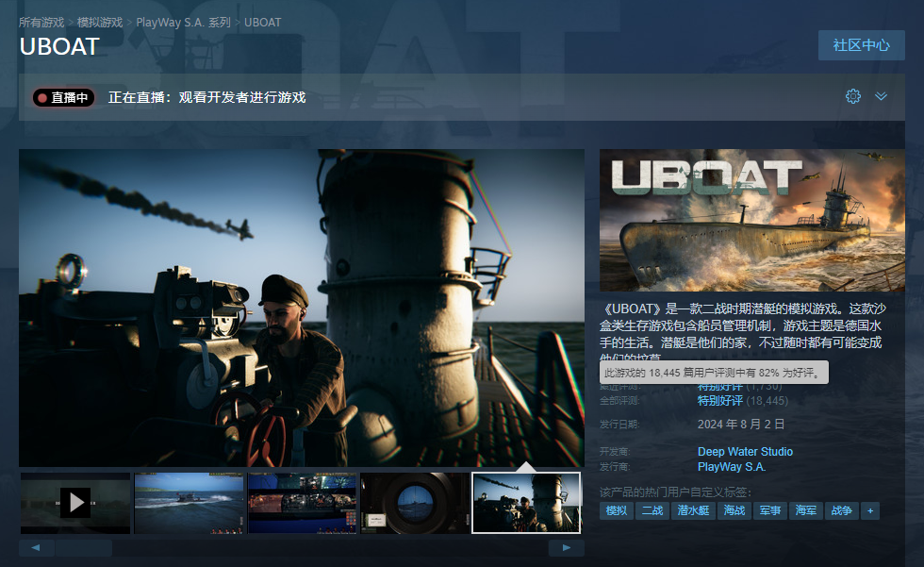Select the submarine at sea thumbnail
Screen dimensions: 924x567
coord(189,503)
